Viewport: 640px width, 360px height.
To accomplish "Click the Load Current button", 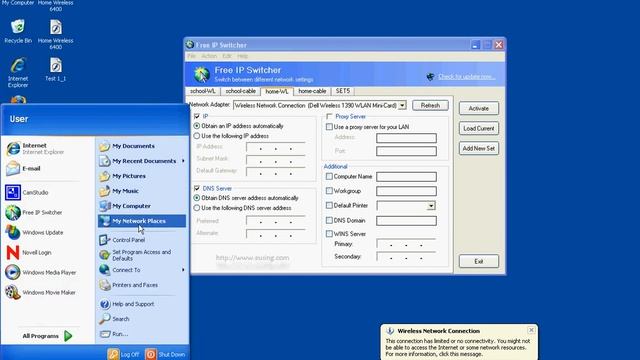I will (478, 128).
